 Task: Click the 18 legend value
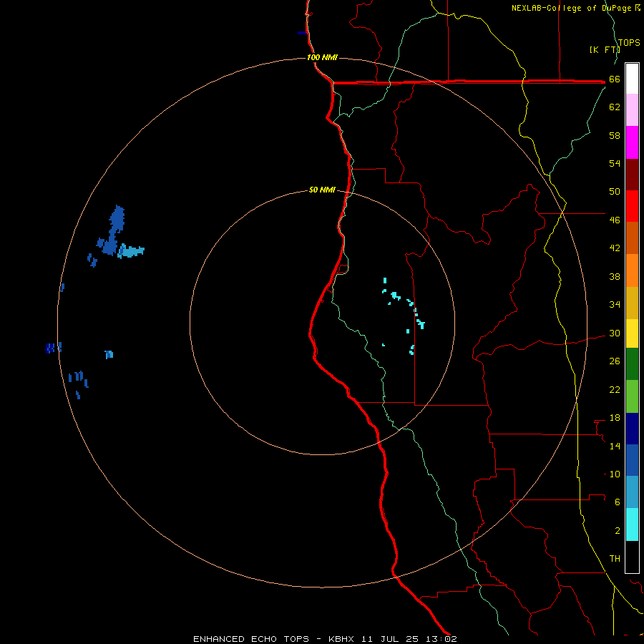click(615, 418)
